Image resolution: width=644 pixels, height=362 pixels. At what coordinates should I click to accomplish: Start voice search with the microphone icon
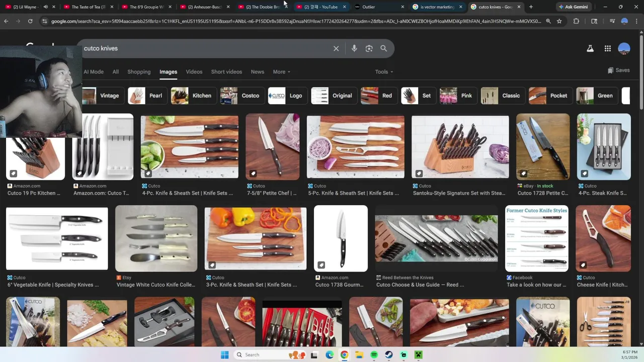click(x=354, y=48)
